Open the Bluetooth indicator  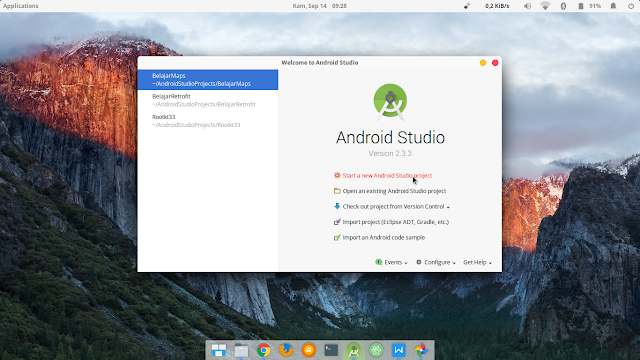pyautogui.click(x=563, y=6)
